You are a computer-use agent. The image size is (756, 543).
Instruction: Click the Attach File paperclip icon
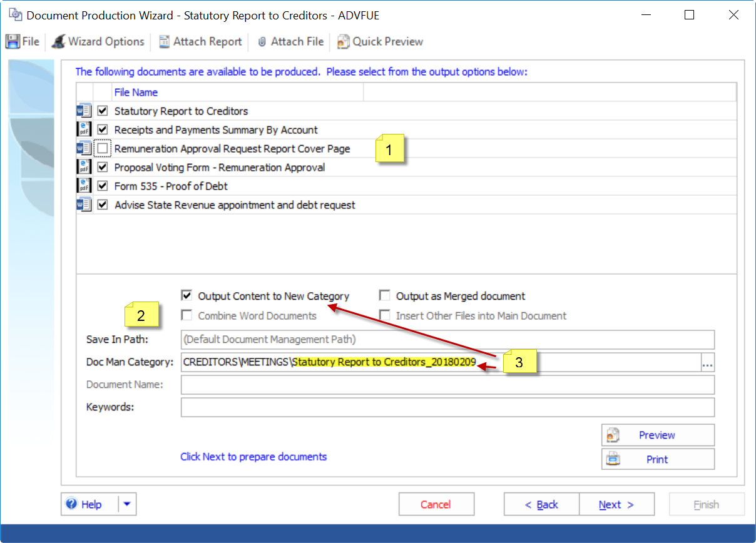tap(262, 42)
